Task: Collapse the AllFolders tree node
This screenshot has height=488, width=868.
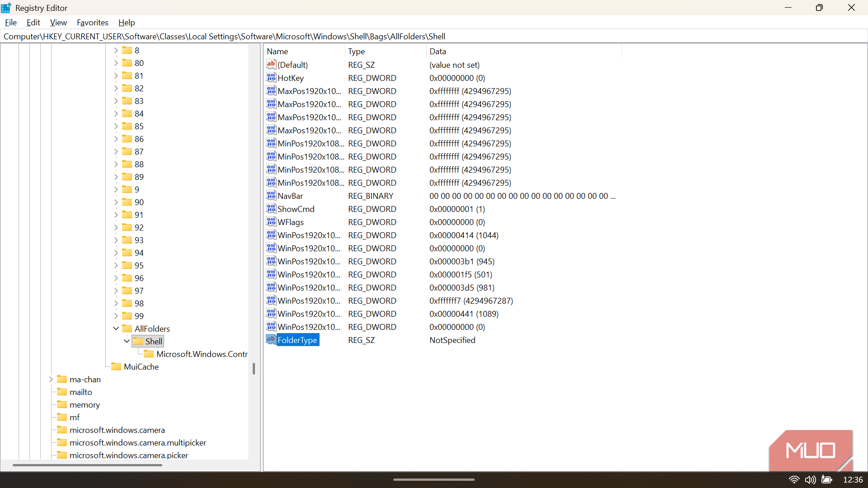Action: click(x=116, y=328)
